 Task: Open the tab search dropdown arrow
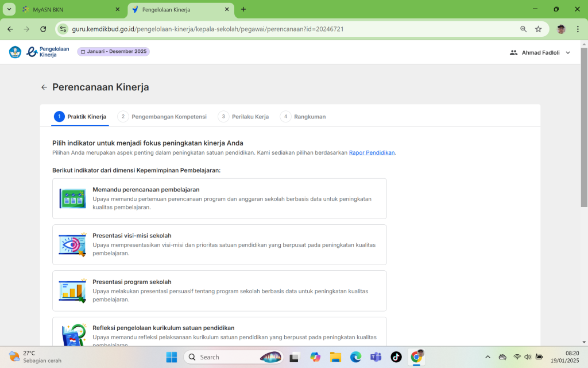pyautogui.click(x=10, y=9)
